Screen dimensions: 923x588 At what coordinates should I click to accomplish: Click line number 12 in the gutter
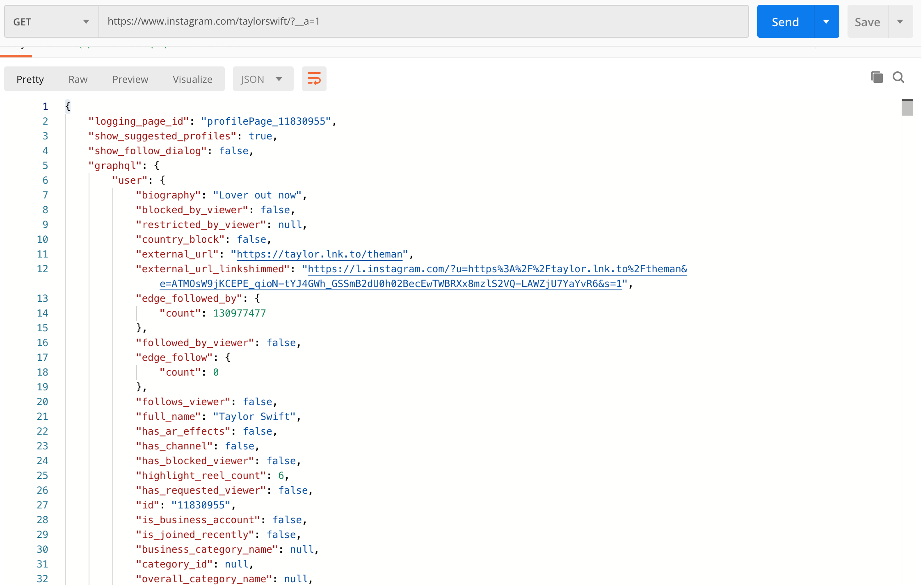point(42,269)
